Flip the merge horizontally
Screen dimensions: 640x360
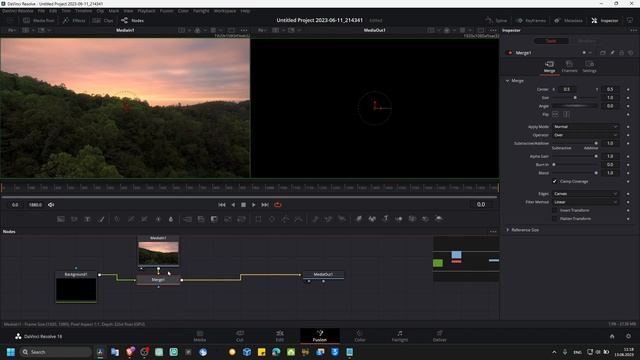(x=555, y=115)
